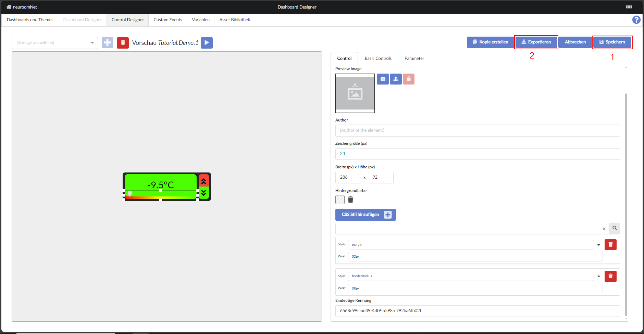Open help via the question mark icon
The image size is (644, 334).
click(x=636, y=20)
